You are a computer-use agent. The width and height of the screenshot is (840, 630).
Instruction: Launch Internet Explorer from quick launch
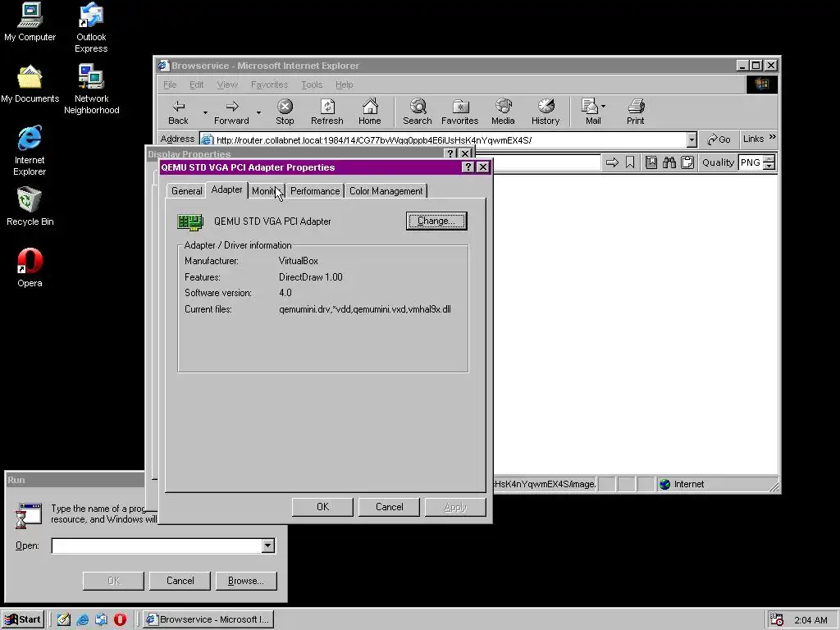[x=83, y=619]
